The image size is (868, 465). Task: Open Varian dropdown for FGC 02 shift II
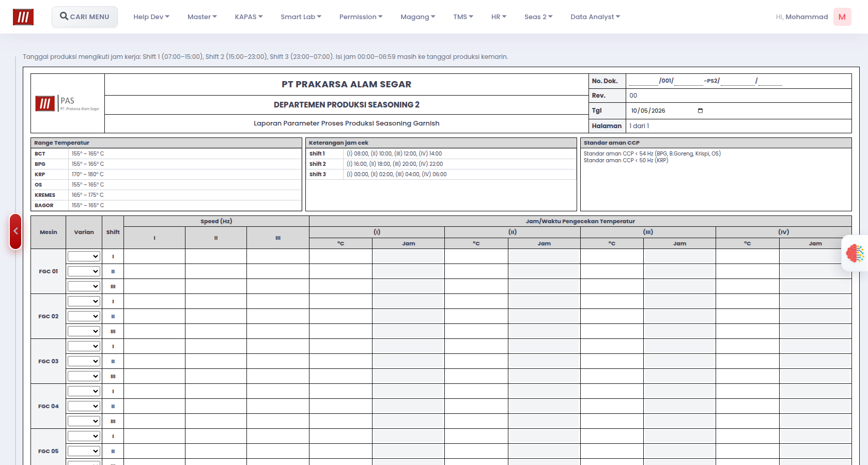pyautogui.click(x=84, y=316)
